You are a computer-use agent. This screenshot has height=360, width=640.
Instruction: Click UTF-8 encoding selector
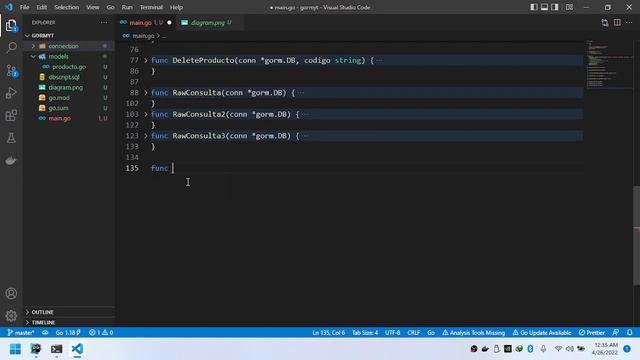click(x=392, y=333)
